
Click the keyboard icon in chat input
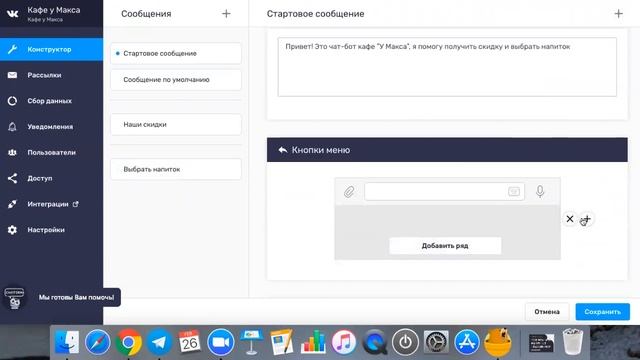(x=514, y=191)
